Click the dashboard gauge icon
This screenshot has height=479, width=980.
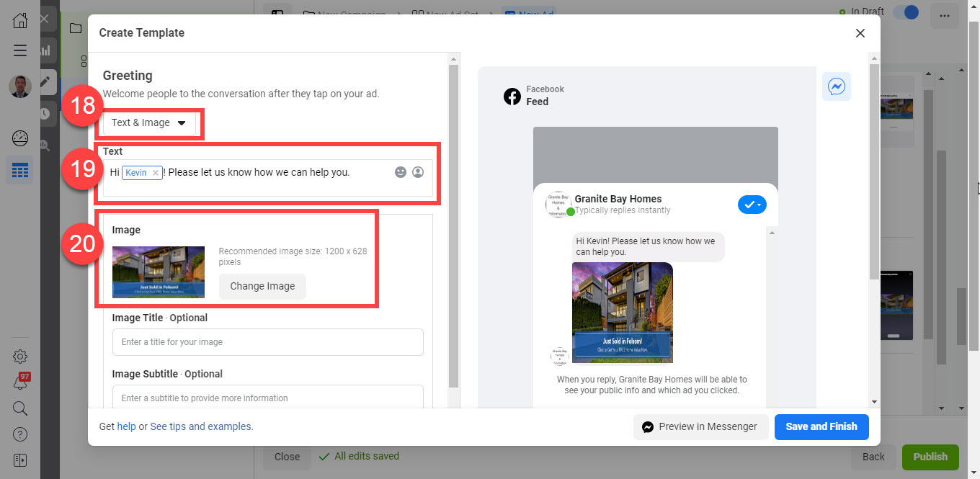19,138
